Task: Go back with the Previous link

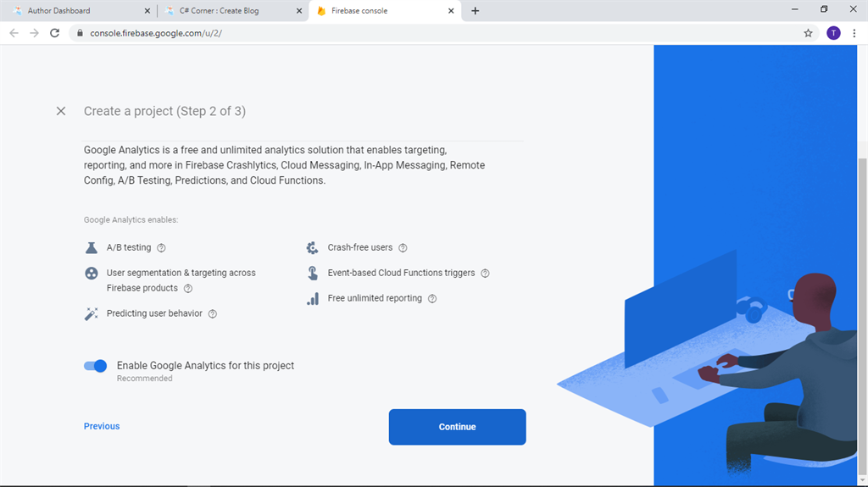Action: (x=102, y=426)
